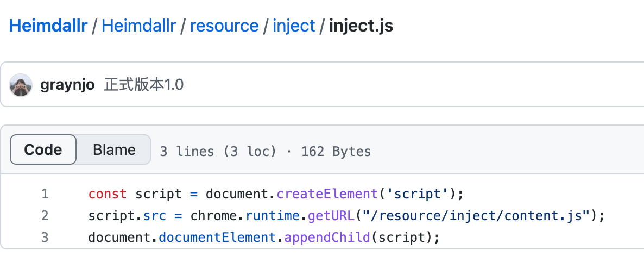This screenshot has width=644, height=262.
Task: Click the const keyword in line 1
Action: [x=108, y=194]
